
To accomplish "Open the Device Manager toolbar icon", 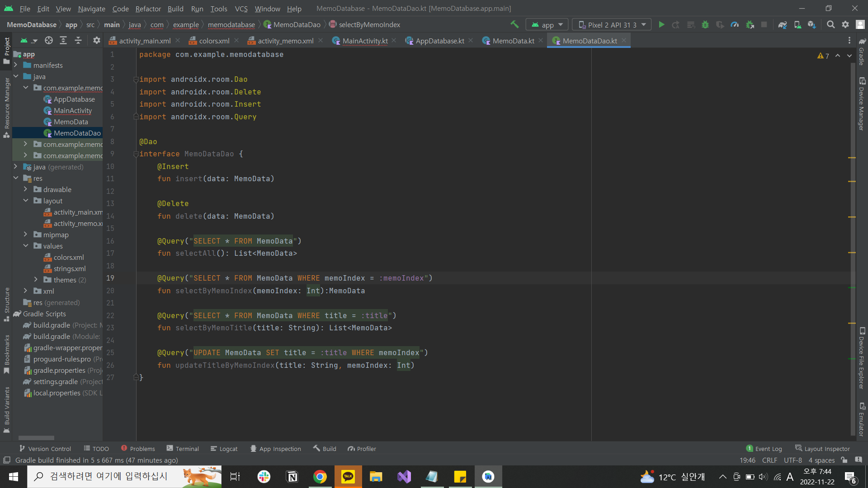I will click(797, 24).
